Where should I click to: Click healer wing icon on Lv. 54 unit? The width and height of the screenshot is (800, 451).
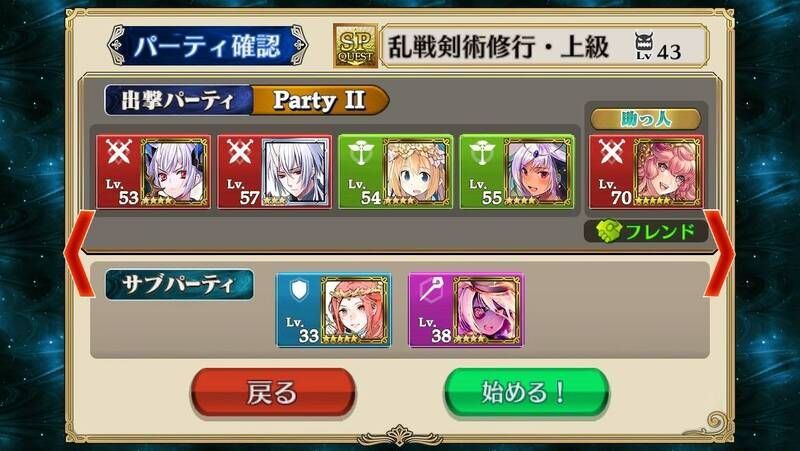[361, 153]
